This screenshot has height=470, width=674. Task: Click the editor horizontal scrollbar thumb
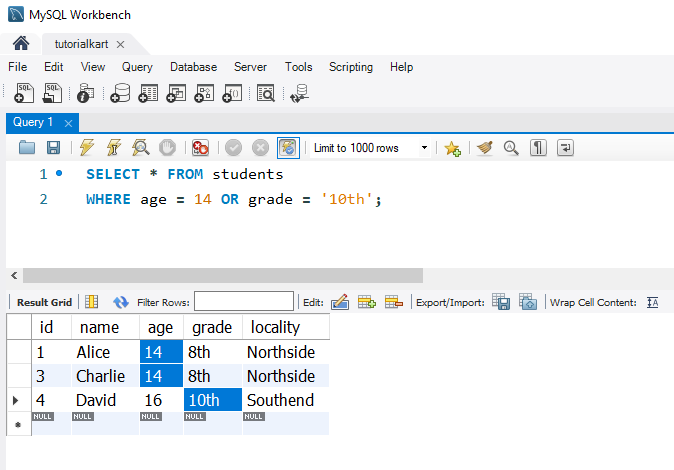click(x=223, y=275)
